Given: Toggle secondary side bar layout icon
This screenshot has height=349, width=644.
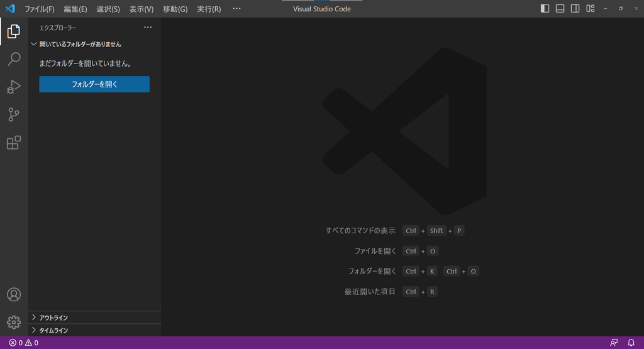Looking at the screenshot, I should [575, 9].
